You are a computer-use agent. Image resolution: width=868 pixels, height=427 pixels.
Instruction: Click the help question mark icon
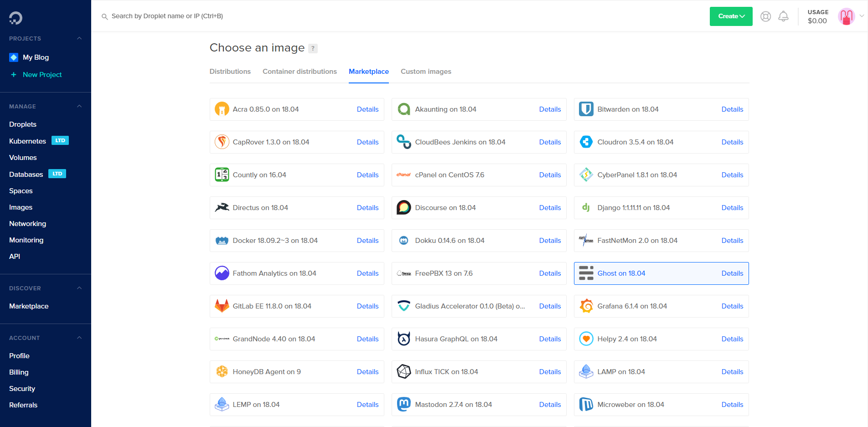[x=313, y=48]
